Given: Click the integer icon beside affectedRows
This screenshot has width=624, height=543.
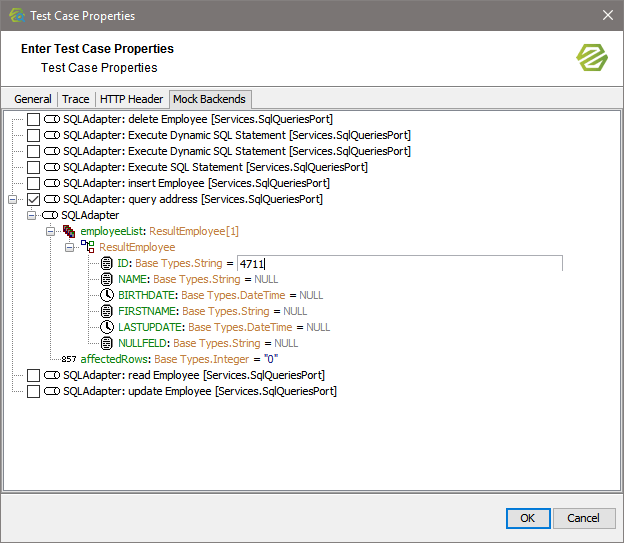Looking at the screenshot, I should [x=68, y=359].
